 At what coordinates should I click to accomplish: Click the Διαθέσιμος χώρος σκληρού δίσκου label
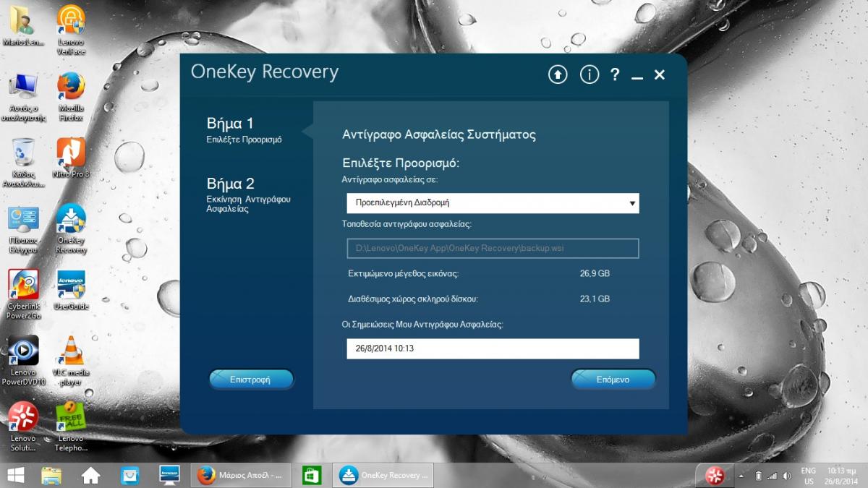click(x=413, y=299)
